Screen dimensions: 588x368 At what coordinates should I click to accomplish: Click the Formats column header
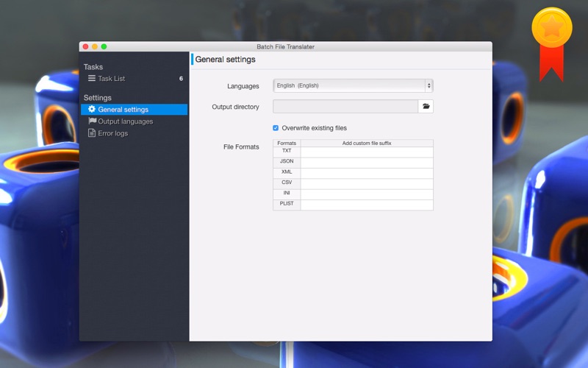pyautogui.click(x=287, y=143)
